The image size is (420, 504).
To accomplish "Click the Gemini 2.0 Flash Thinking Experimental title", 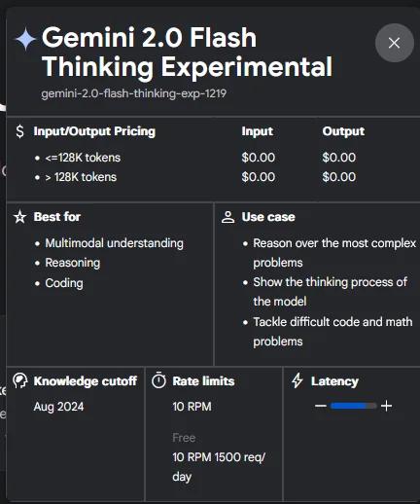I will pyautogui.click(x=188, y=52).
